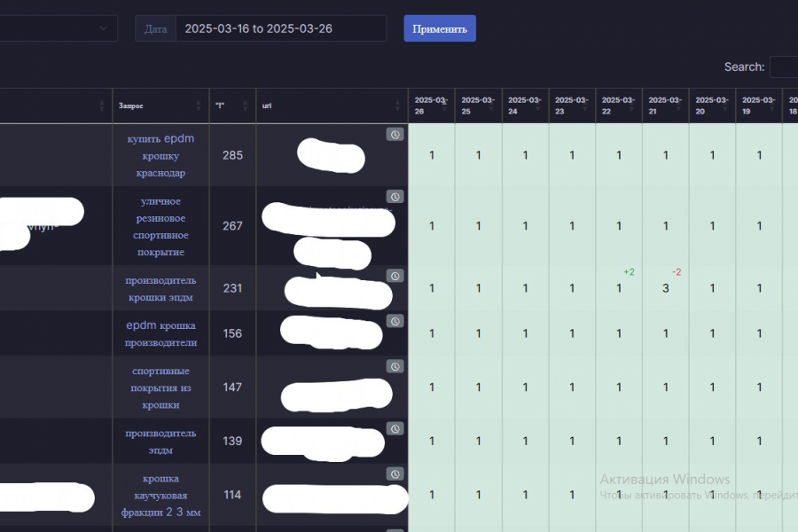
Task: Expand the dropdown left of the Дата field
Action: coord(59,28)
